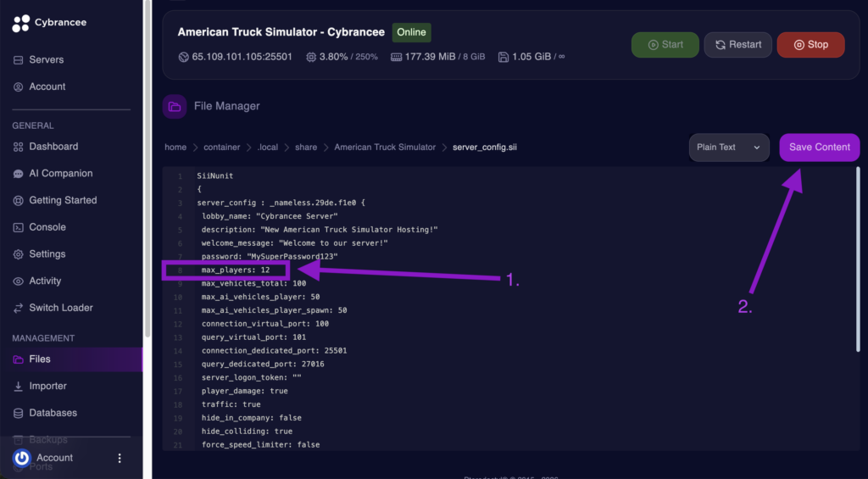Click the force_speed_limiter: false line
Viewport: 868px width, 479px height.
(x=261, y=445)
